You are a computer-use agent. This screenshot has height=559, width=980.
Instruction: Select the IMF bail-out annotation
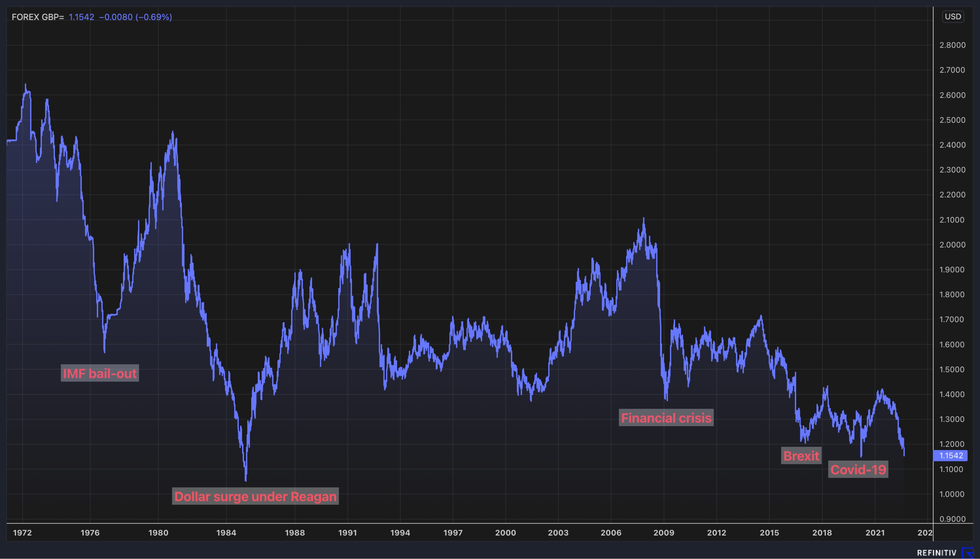tap(100, 373)
